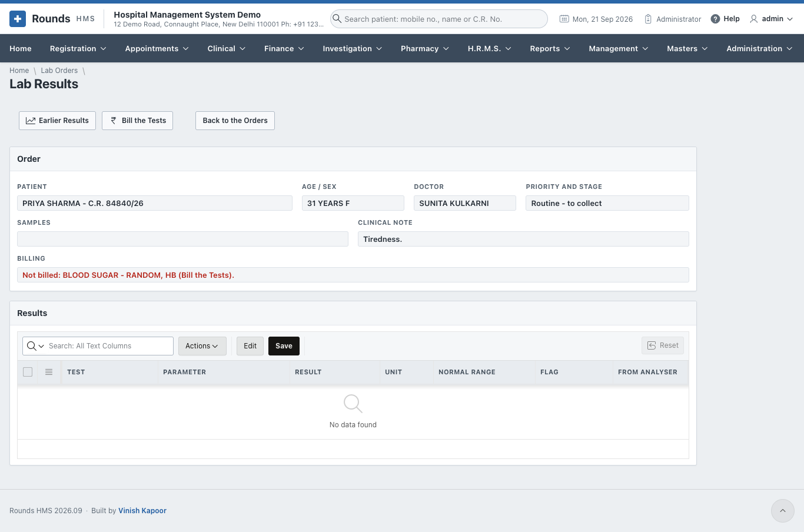Image resolution: width=804 pixels, height=532 pixels.
Task: Click the Age/Sex field '31 YEARS F'
Action: pos(353,203)
